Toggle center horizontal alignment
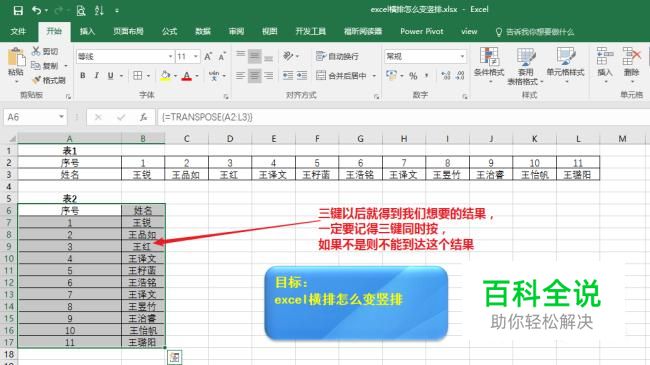The image size is (650, 365). click(255, 75)
